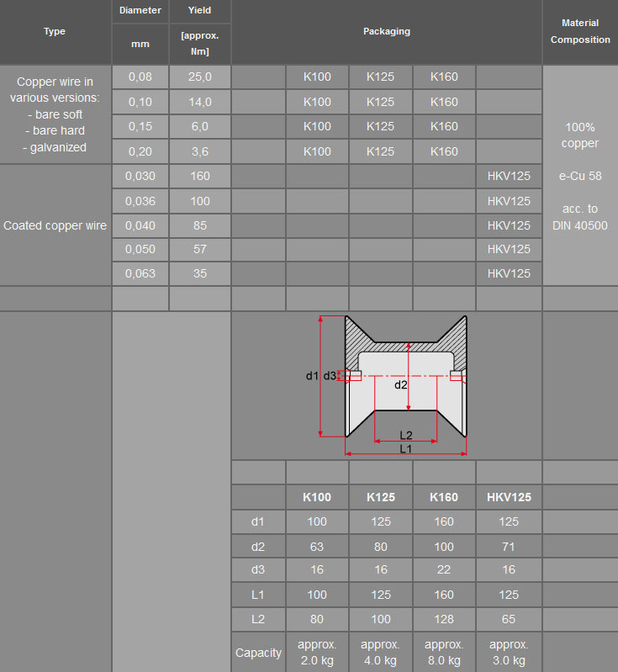This screenshot has height=672, width=618.
Task: Click the DIN 40500 text
Action: click(x=580, y=226)
